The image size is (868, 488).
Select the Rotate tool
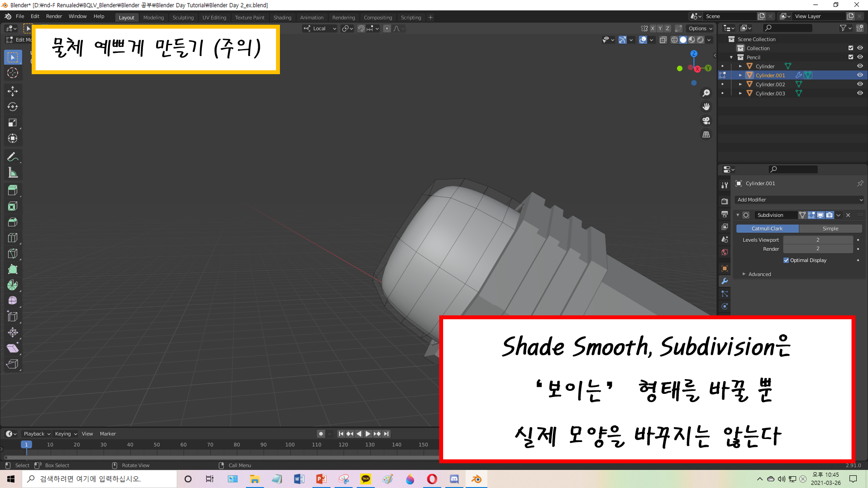[x=13, y=107]
